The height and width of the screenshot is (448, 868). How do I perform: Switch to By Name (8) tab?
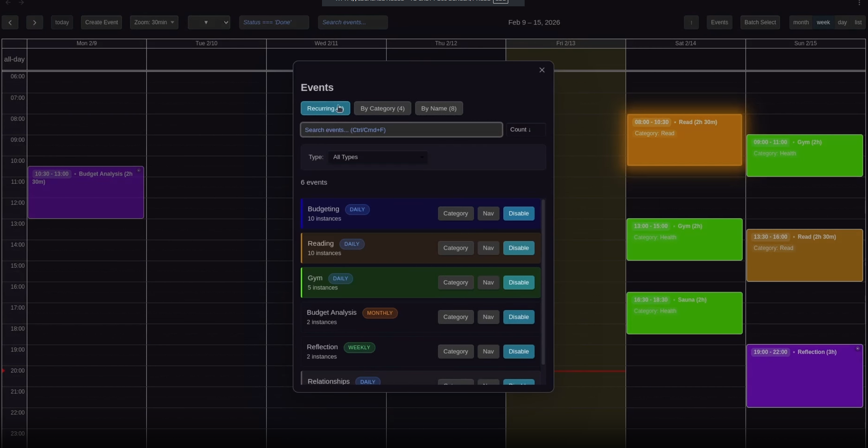click(x=439, y=108)
